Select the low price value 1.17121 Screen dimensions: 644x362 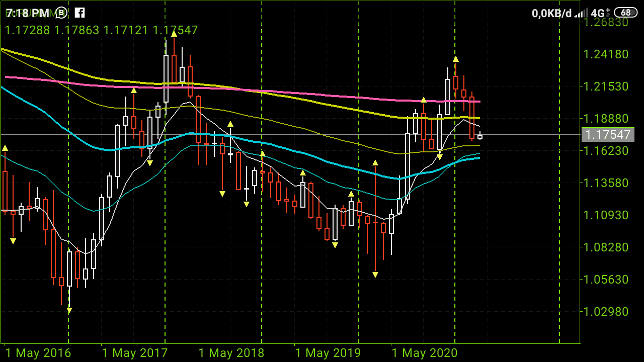tap(126, 30)
